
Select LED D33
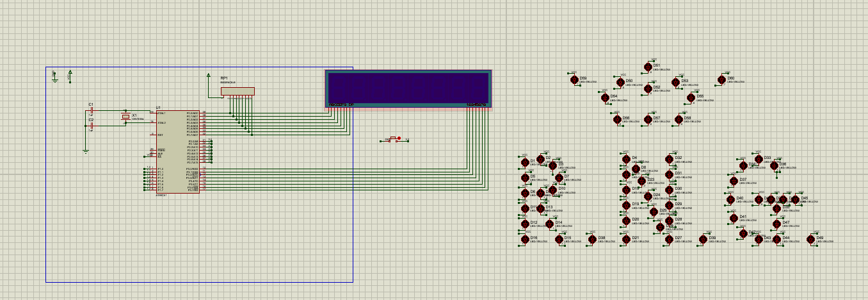click(759, 159)
